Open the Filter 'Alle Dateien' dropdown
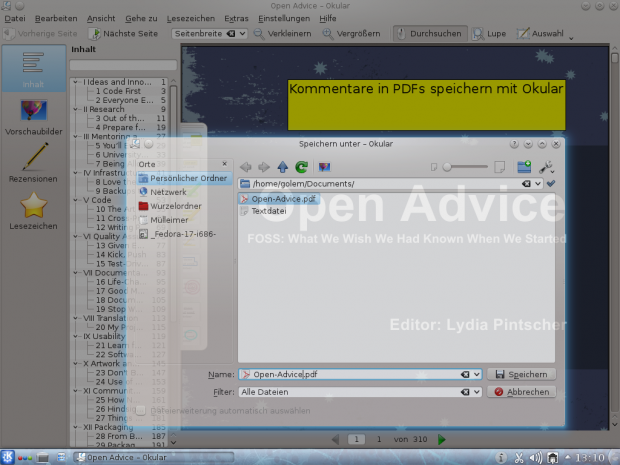The image size is (620, 465). [x=476, y=392]
